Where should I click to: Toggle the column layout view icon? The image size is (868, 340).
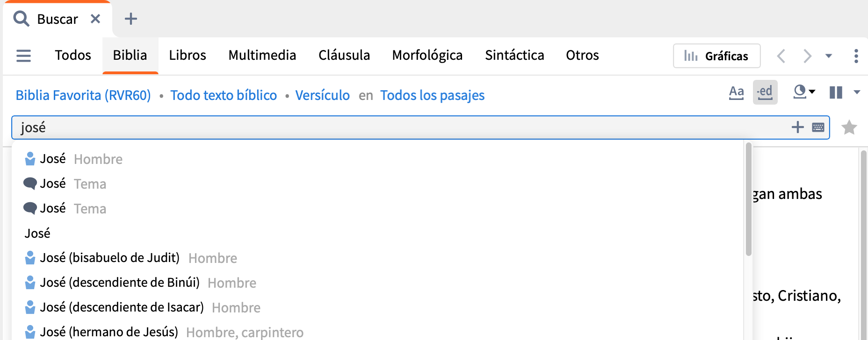tap(836, 92)
